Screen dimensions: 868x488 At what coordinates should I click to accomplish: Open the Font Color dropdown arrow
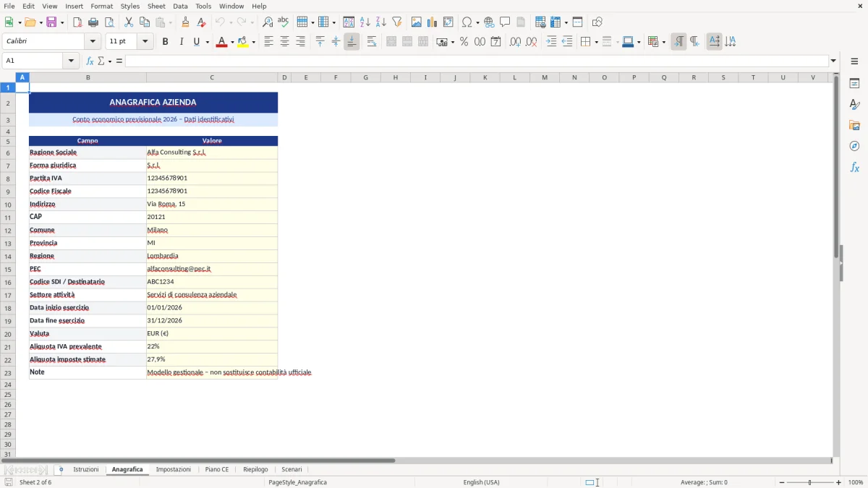point(231,42)
